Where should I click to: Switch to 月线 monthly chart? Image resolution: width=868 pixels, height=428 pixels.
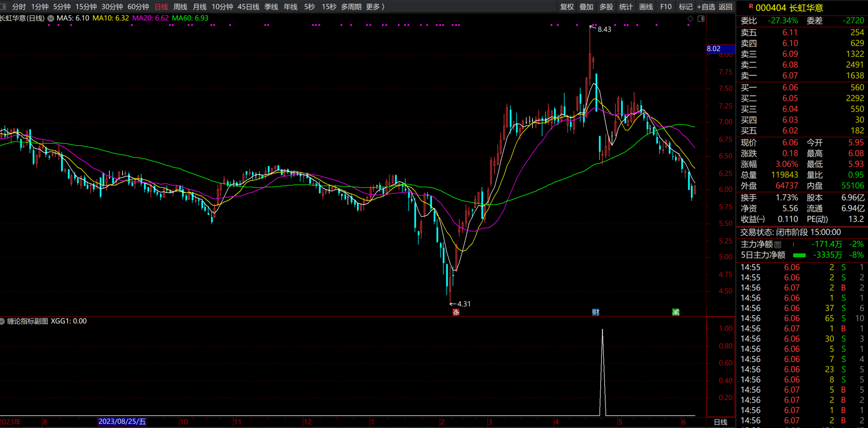point(200,7)
